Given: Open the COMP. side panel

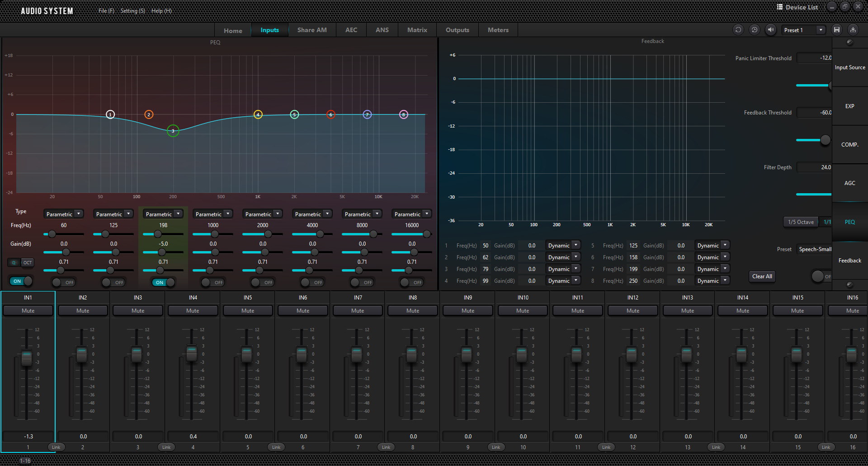Looking at the screenshot, I should (x=850, y=145).
